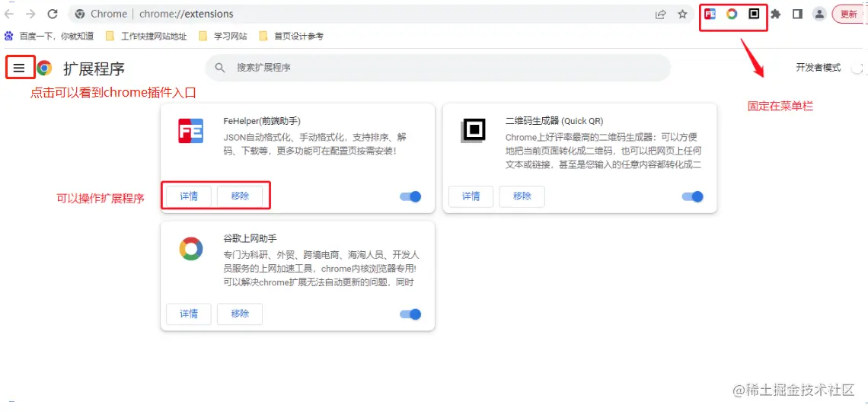Click 移除 to remove FeHelper
Image resolution: width=868 pixels, height=411 pixels.
(x=240, y=196)
